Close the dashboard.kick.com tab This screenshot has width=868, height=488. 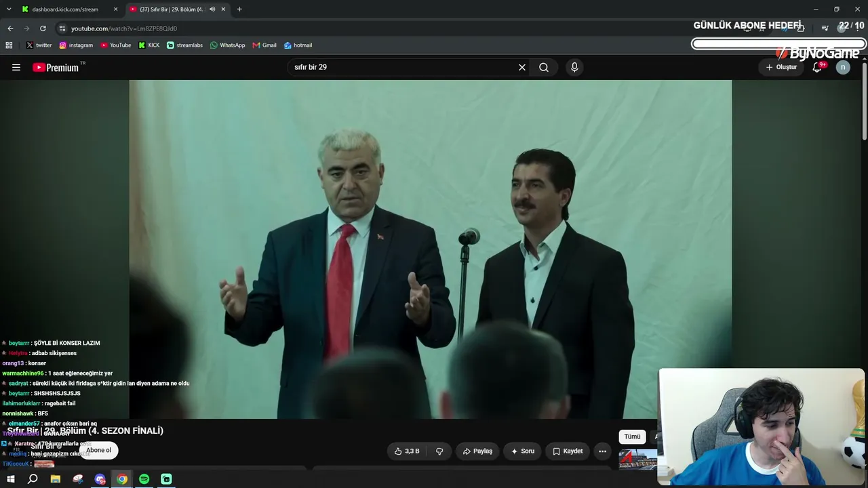[x=116, y=9]
